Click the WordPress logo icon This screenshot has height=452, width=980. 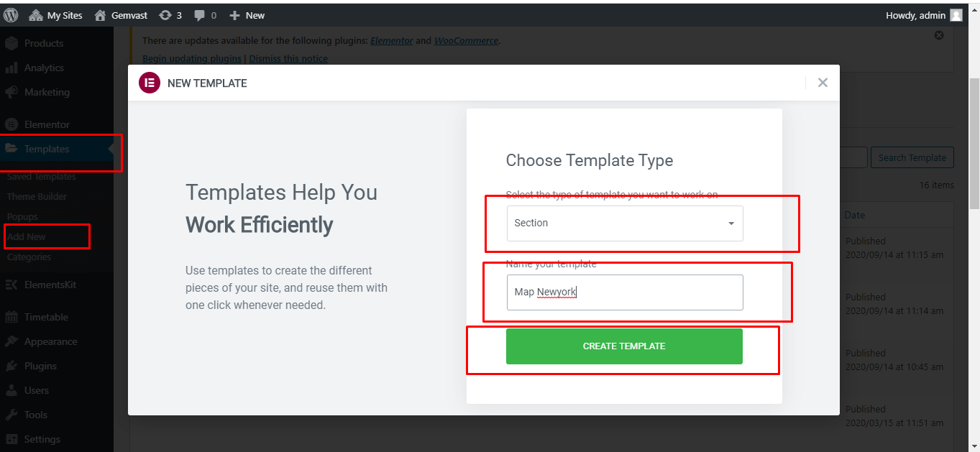[11, 15]
